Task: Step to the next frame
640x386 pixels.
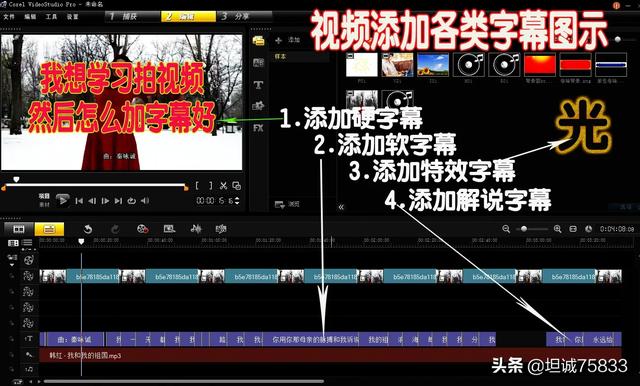Action: (105, 201)
